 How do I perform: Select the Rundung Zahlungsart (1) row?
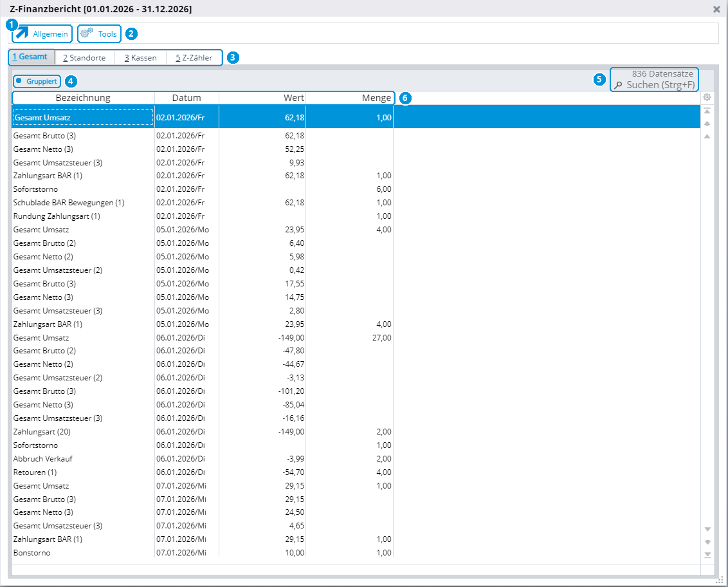tap(356, 216)
